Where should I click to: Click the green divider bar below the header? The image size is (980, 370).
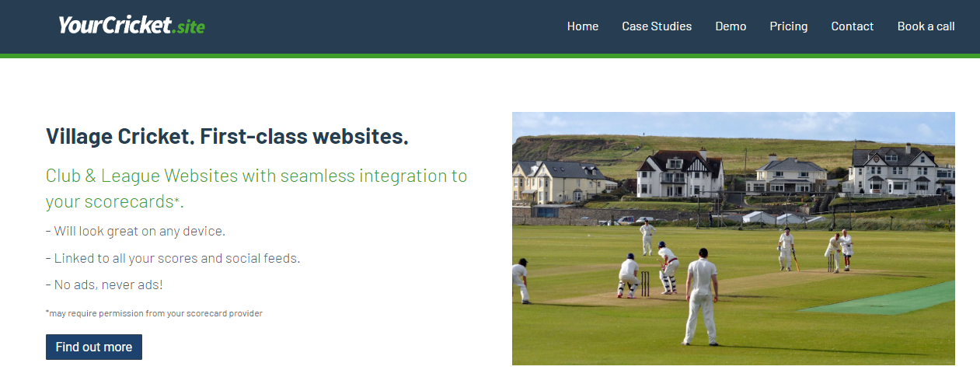(x=490, y=55)
